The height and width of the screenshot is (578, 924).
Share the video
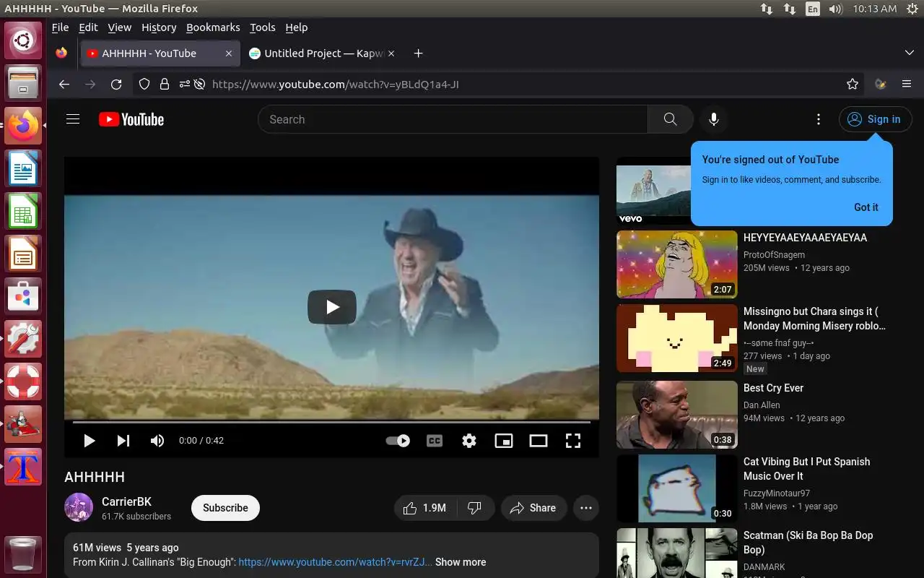533,508
